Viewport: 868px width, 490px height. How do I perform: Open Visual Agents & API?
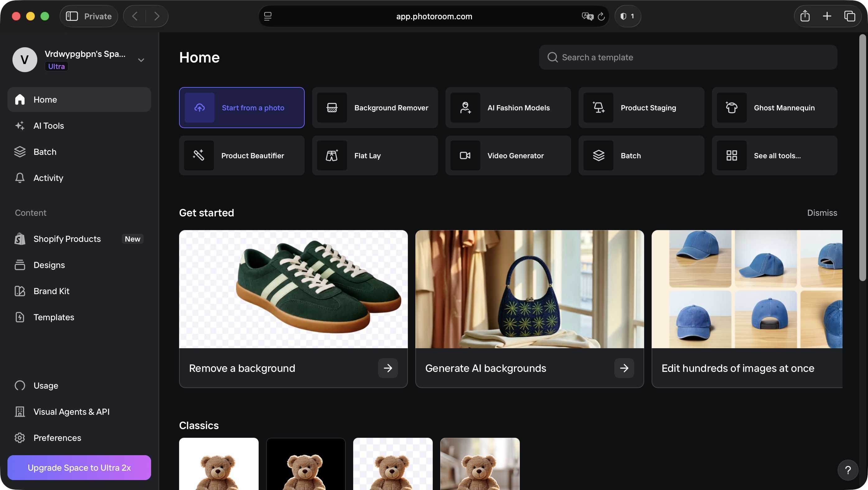coord(79,411)
